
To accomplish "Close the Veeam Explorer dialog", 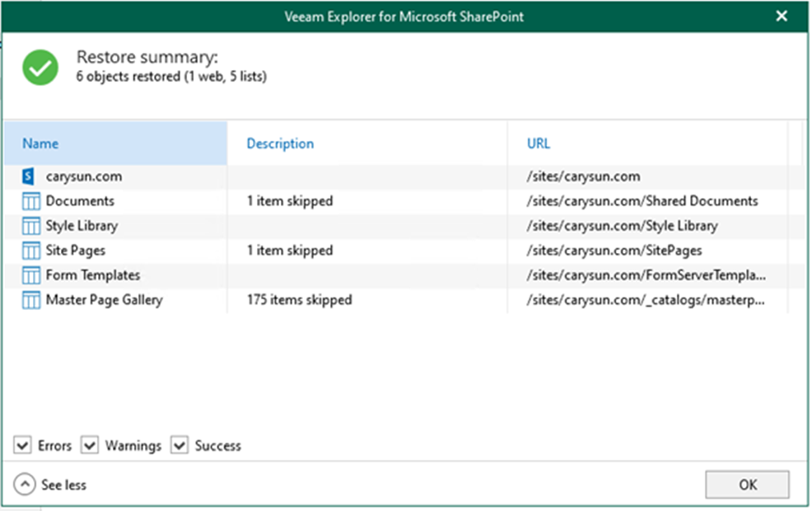I will (x=782, y=16).
